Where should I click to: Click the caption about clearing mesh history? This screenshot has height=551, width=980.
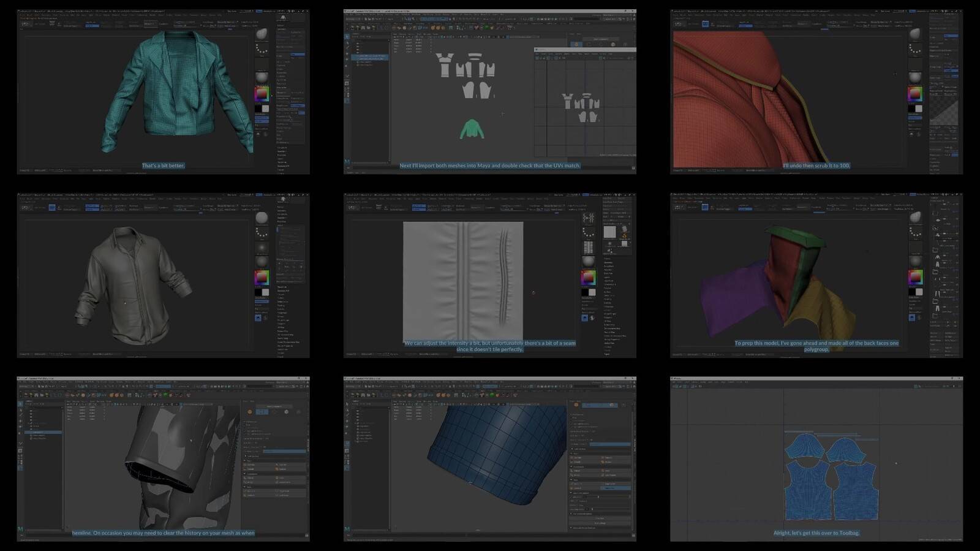(163, 533)
